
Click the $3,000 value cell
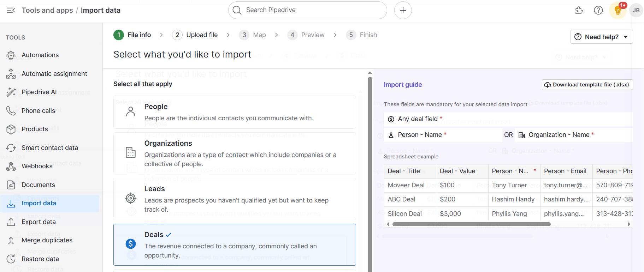pyautogui.click(x=462, y=214)
